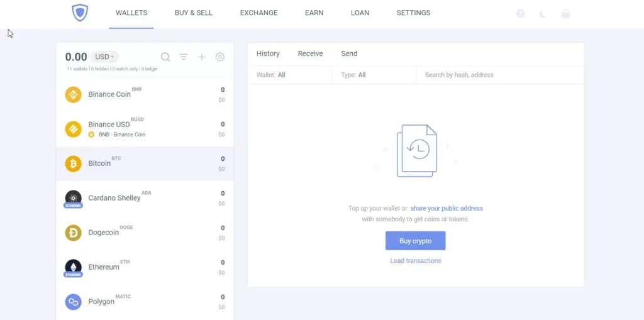
Task: Switch to the EXCHANGE tab
Action: pos(258,13)
